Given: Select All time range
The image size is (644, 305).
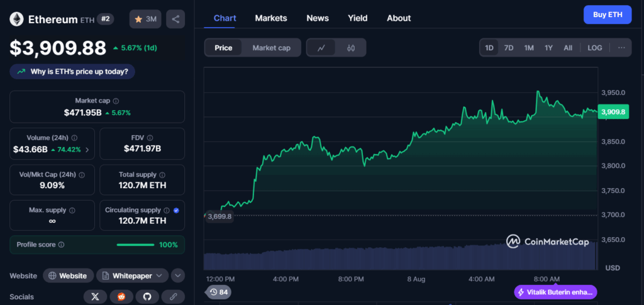Looking at the screenshot, I should click(x=568, y=48).
